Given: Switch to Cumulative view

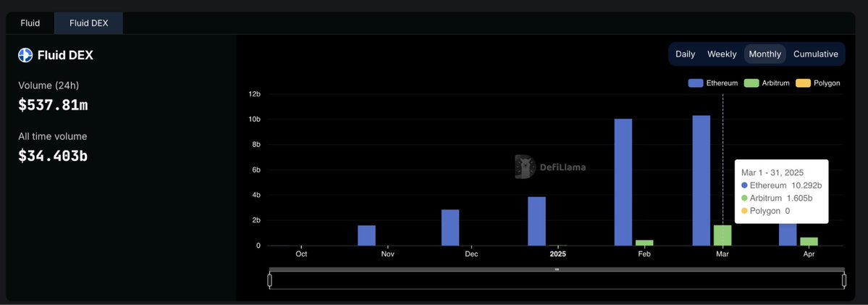Looking at the screenshot, I should 815,54.
